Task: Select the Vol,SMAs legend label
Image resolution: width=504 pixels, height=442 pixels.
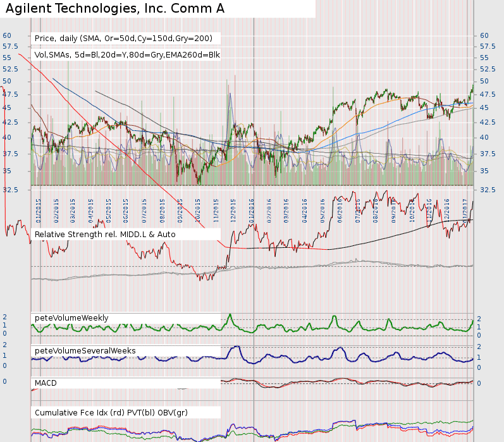Action: coord(127,54)
